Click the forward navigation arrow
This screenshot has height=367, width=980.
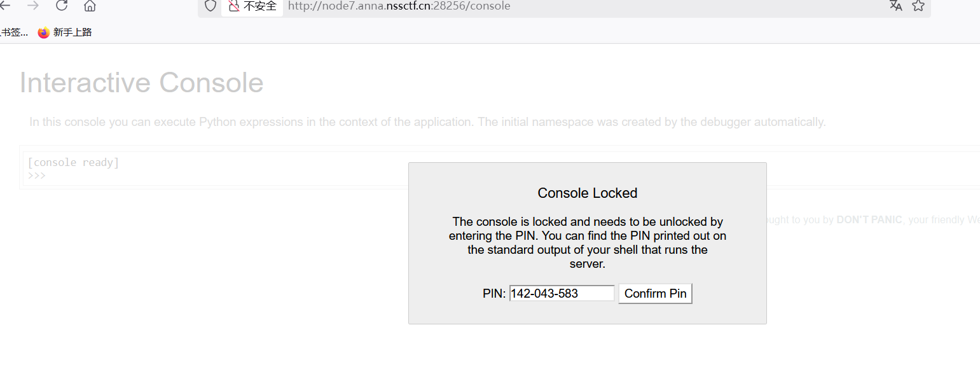coord(33,6)
